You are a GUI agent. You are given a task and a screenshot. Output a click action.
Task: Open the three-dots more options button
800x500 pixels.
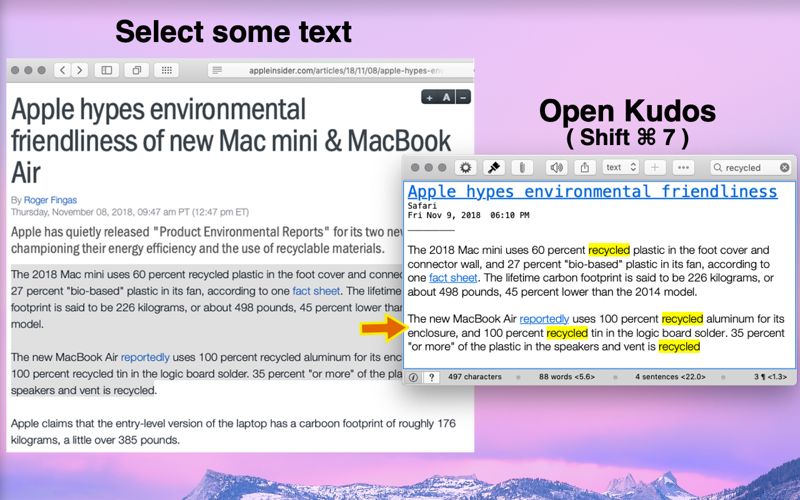click(683, 167)
